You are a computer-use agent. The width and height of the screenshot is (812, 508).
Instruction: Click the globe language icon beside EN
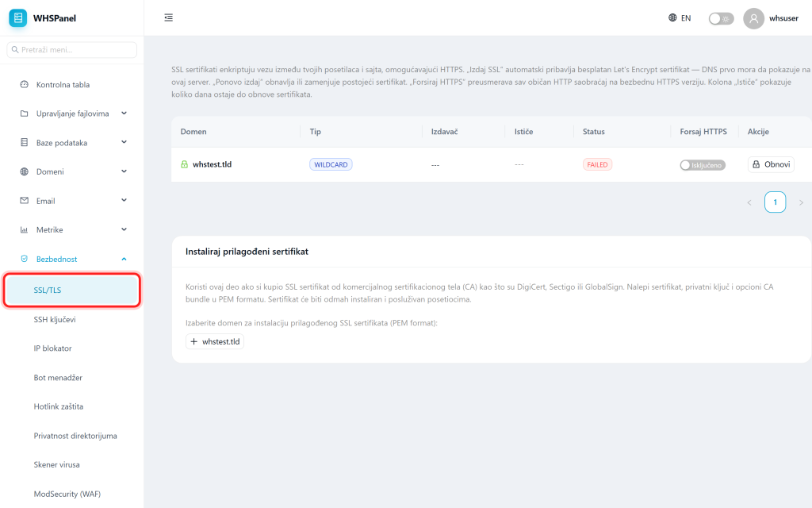672,17
